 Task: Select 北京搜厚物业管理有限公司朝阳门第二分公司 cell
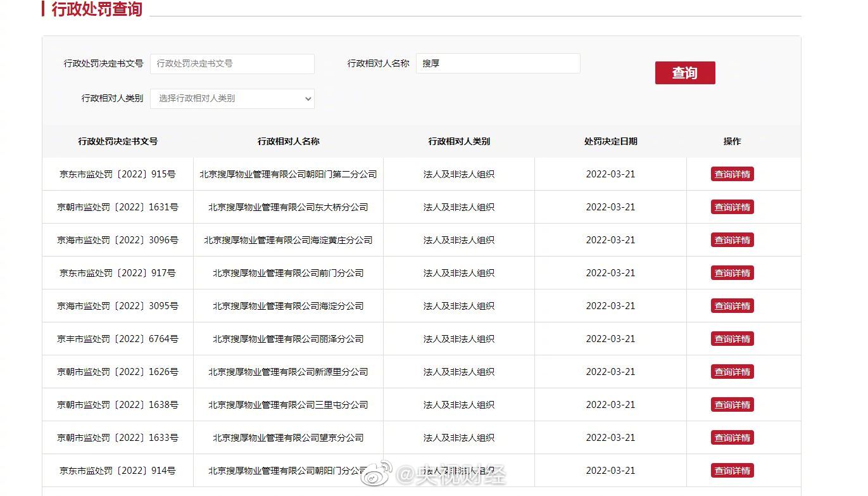click(x=288, y=174)
